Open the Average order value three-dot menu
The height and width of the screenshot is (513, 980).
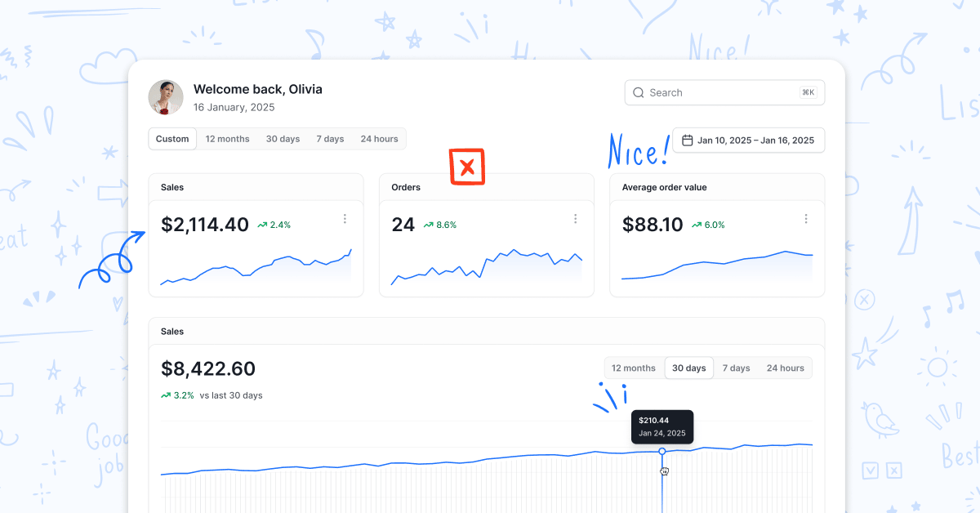806,218
